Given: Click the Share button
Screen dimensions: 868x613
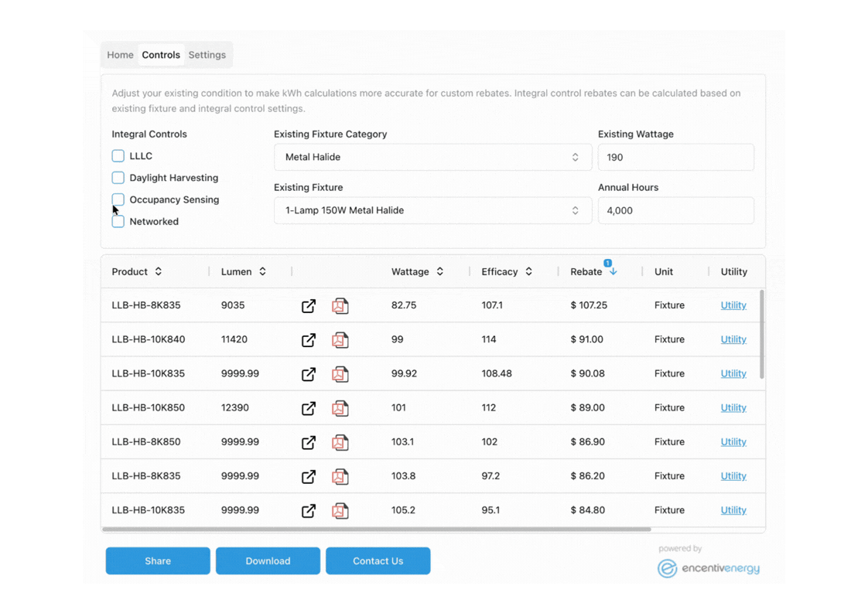Looking at the screenshot, I should pos(158,560).
